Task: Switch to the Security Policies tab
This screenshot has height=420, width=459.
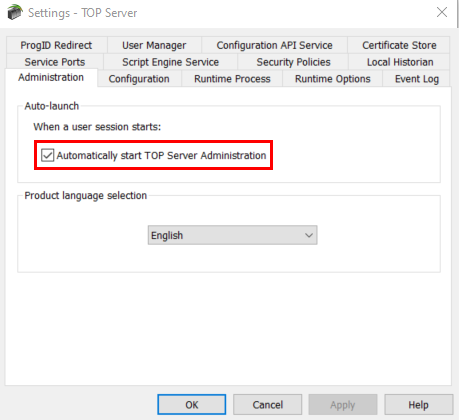Action: [293, 62]
